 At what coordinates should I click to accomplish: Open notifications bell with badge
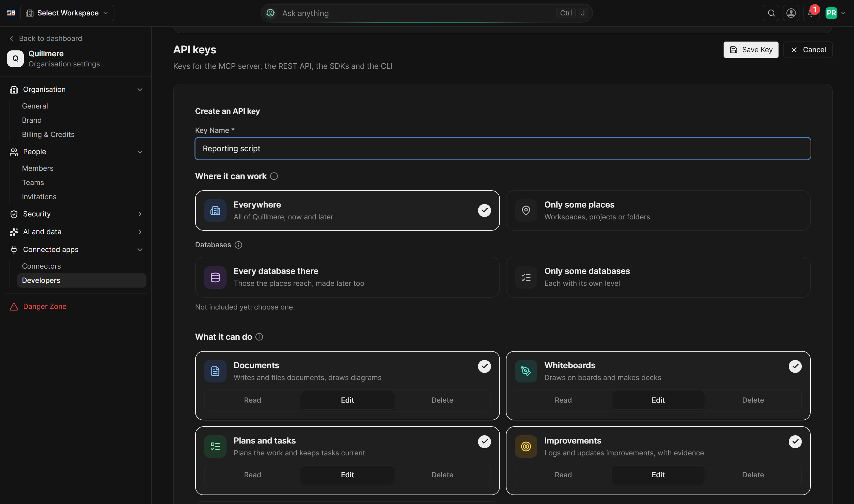[x=811, y=13]
